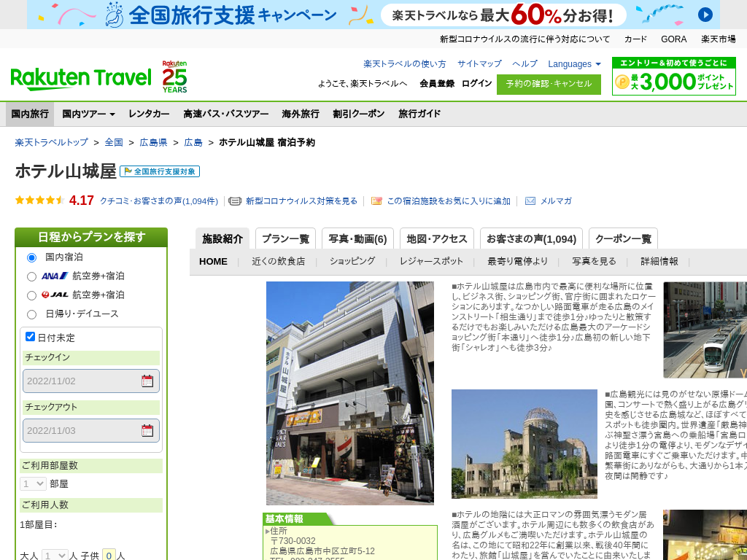Open クチコミ・お客さまの声(1,094件) link

[x=158, y=201]
